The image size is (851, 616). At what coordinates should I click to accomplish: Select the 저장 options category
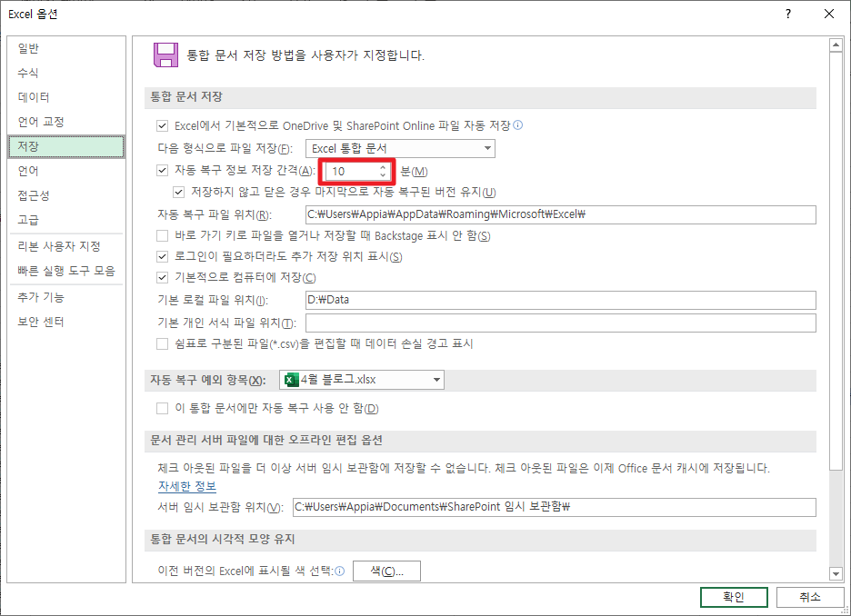click(66, 146)
